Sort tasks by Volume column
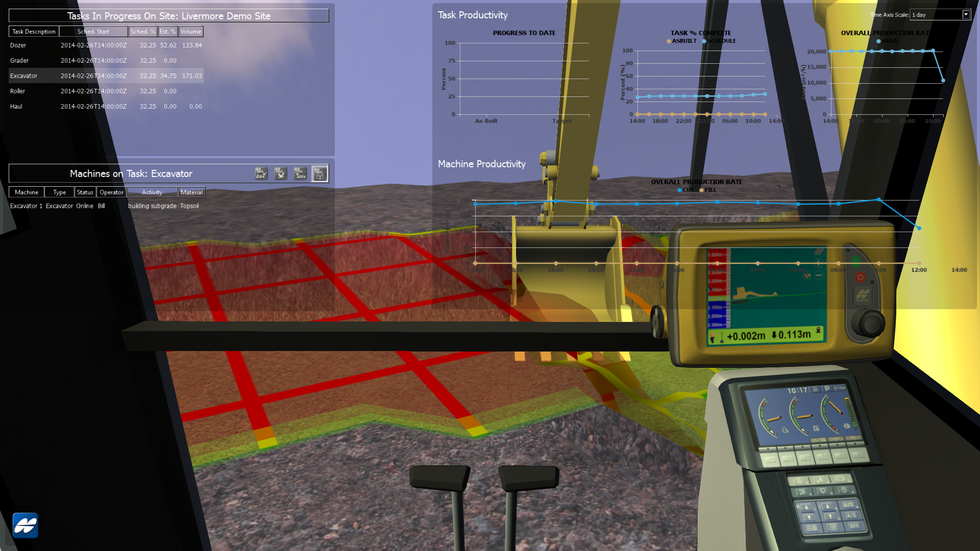Viewport: 980px width, 551px height. coord(191,32)
